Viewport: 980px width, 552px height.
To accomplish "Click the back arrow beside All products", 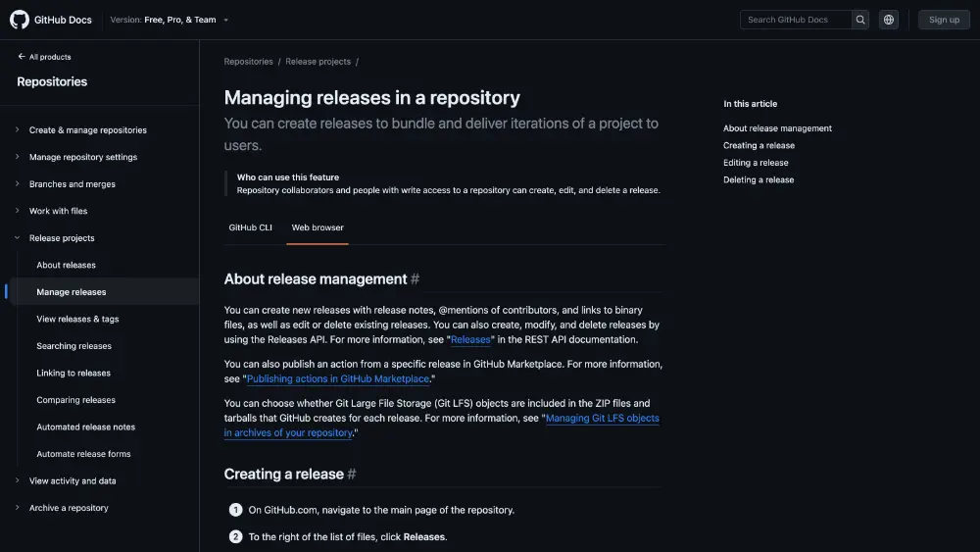I will pos(22,57).
